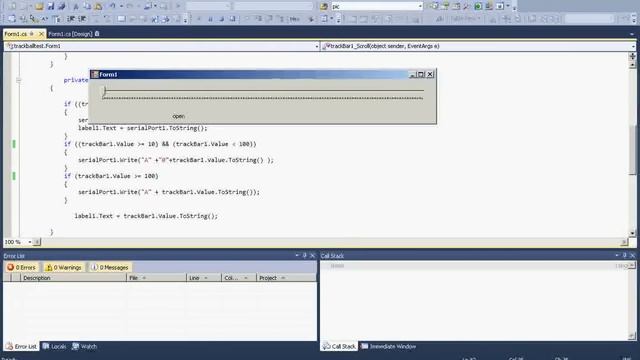This screenshot has height=360, width=640.
Task: Click the Form1 window title bar icon
Action: tap(95, 74)
